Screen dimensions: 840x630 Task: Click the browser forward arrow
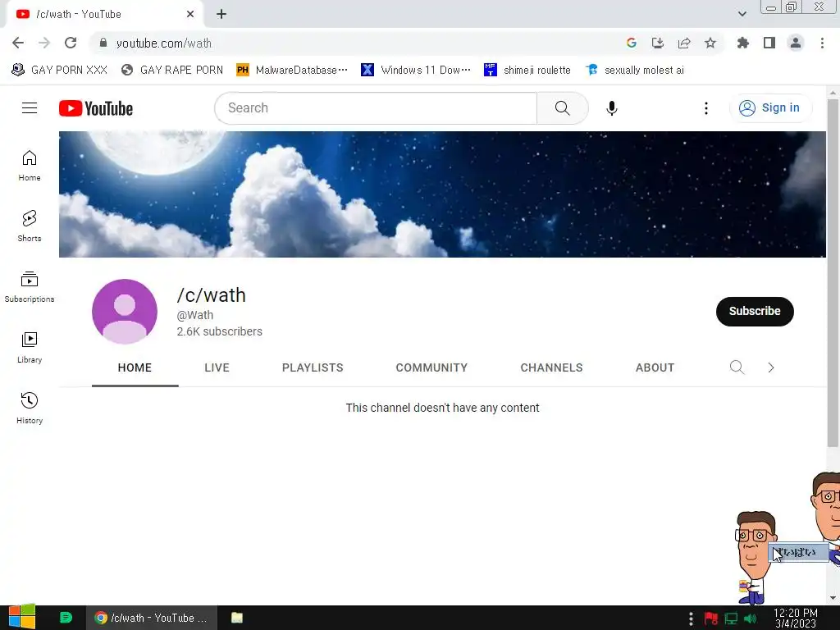(44, 43)
